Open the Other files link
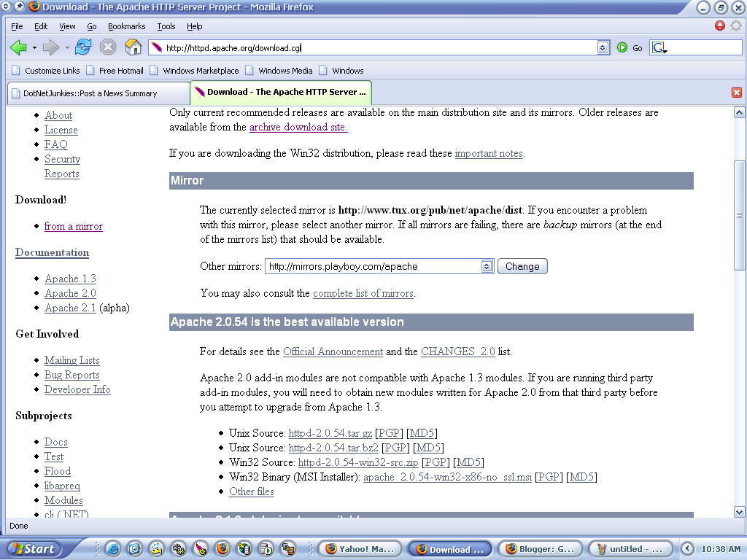This screenshot has width=747, height=560. (252, 492)
